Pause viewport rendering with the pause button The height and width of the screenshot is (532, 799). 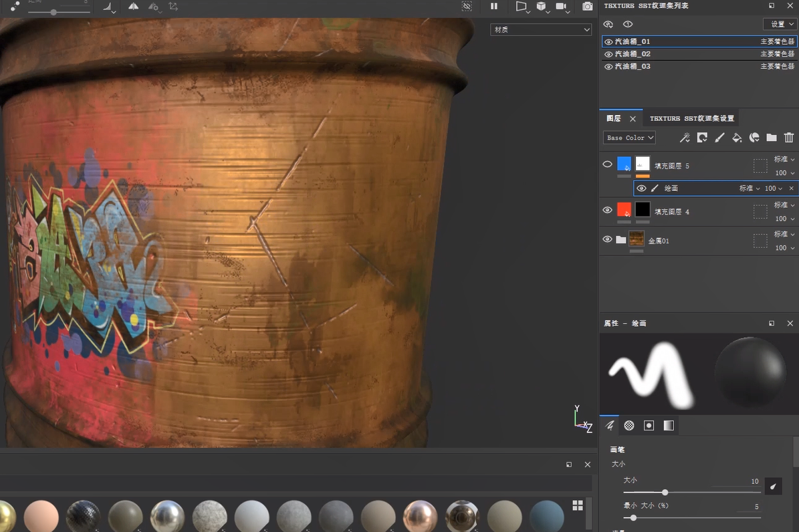(494, 7)
